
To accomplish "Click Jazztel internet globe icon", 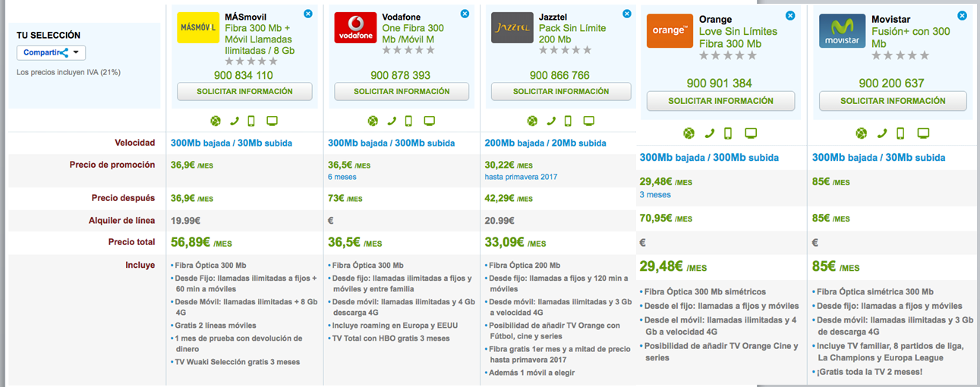I will click(x=532, y=121).
